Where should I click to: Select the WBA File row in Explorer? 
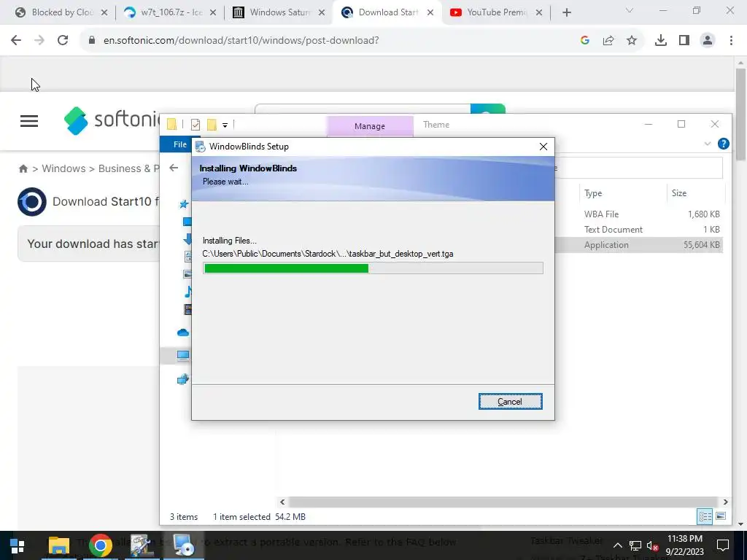click(x=639, y=214)
